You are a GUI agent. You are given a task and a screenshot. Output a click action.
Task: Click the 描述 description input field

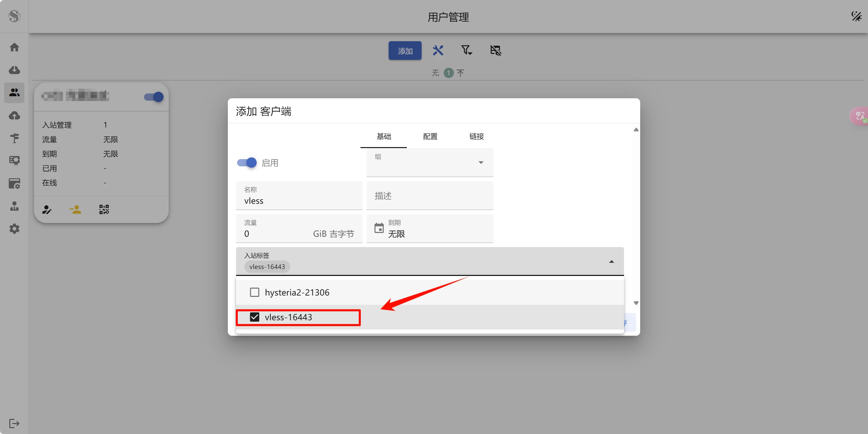click(430, 196)
